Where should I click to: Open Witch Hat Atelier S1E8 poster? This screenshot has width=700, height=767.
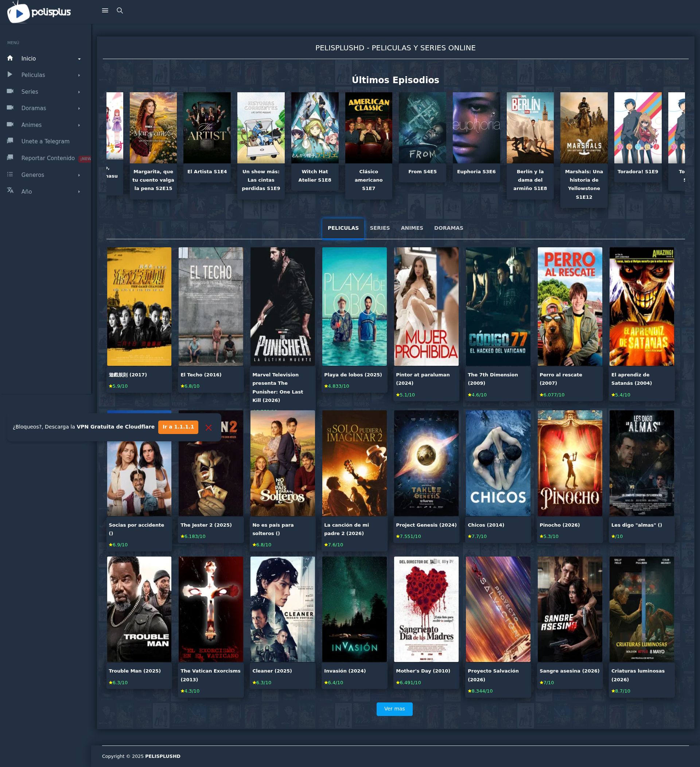pyautogui.click(x=315, y=128)
